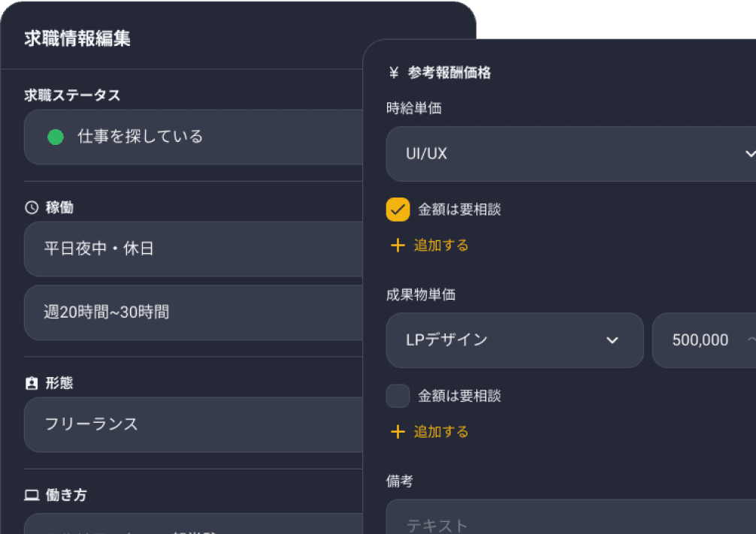
Task: Enable 金額は要相談 under 成果物単価
Action: [x=398, y=396]
